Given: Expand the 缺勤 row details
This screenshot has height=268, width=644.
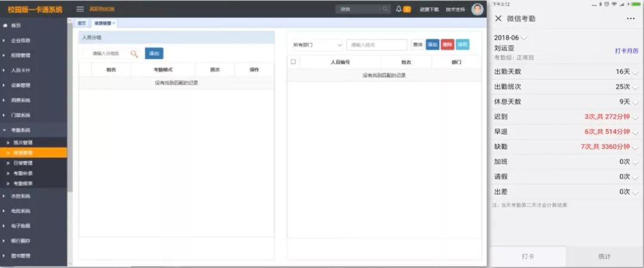Looking at the screenshot, I should [634, 147].
